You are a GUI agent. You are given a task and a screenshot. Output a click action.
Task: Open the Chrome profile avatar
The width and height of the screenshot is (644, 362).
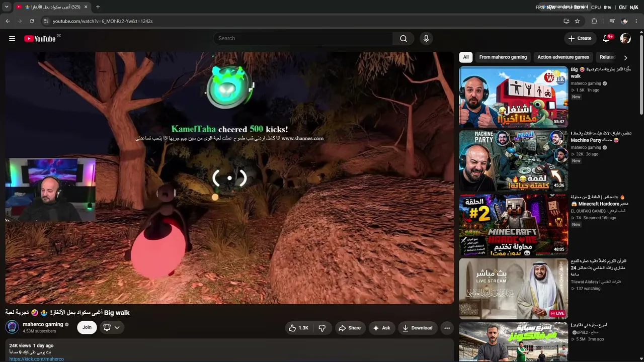(624, 21)
